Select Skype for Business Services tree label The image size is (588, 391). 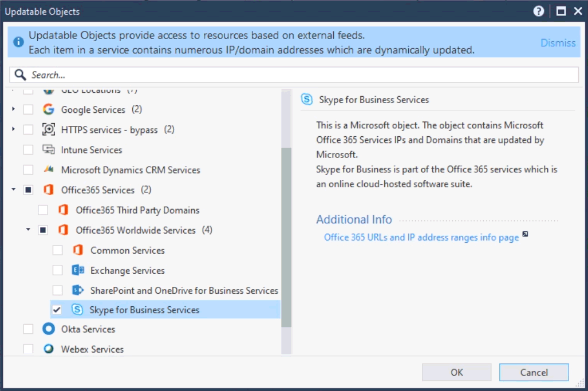coord(144,310)
